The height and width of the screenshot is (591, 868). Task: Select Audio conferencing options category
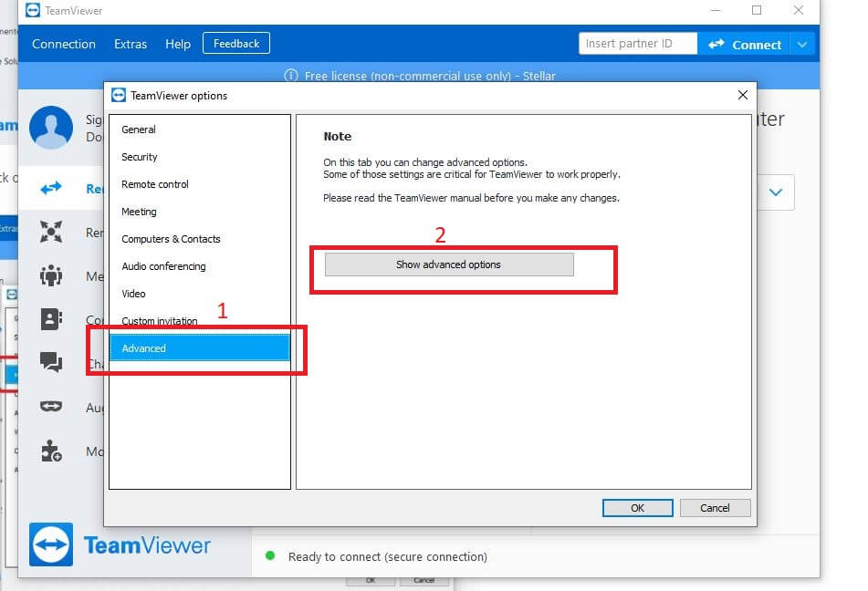point(200,266)
